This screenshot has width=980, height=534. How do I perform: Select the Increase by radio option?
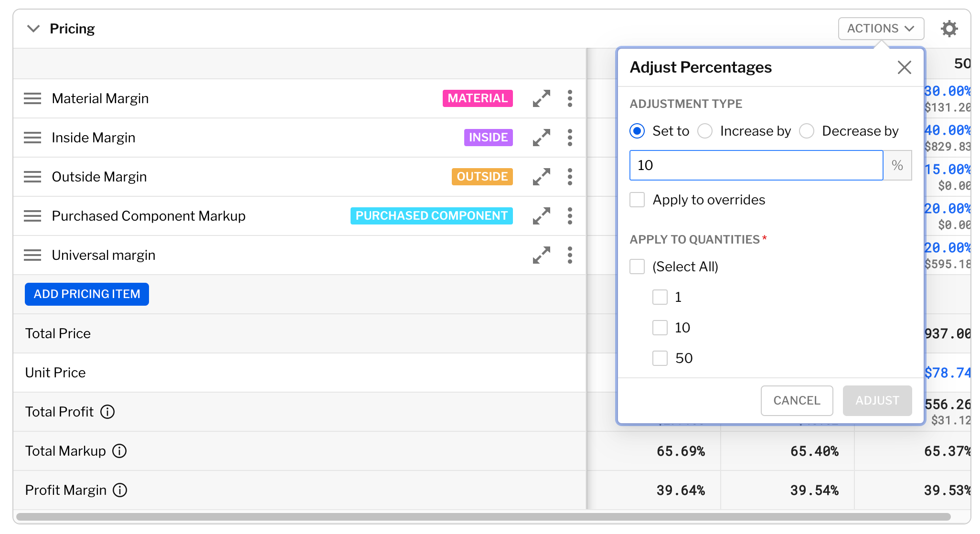(705, 131)
